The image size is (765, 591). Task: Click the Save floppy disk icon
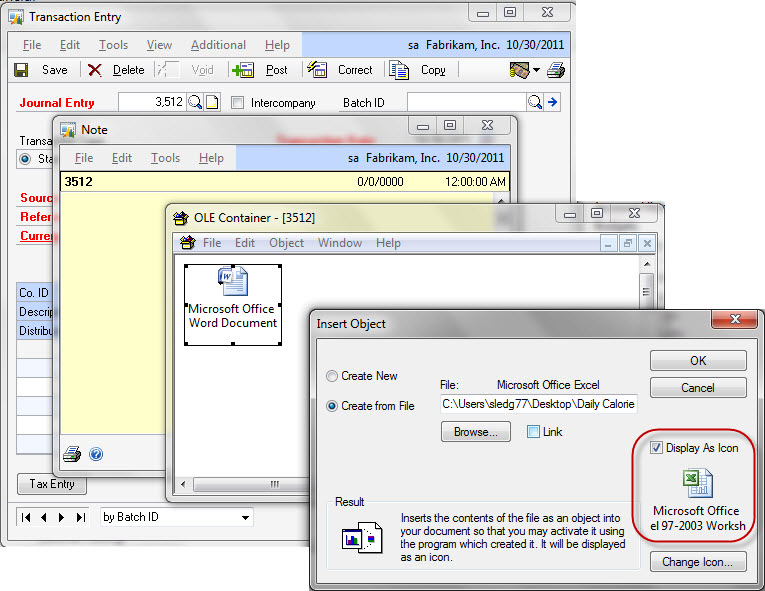(x=21, y=70)
